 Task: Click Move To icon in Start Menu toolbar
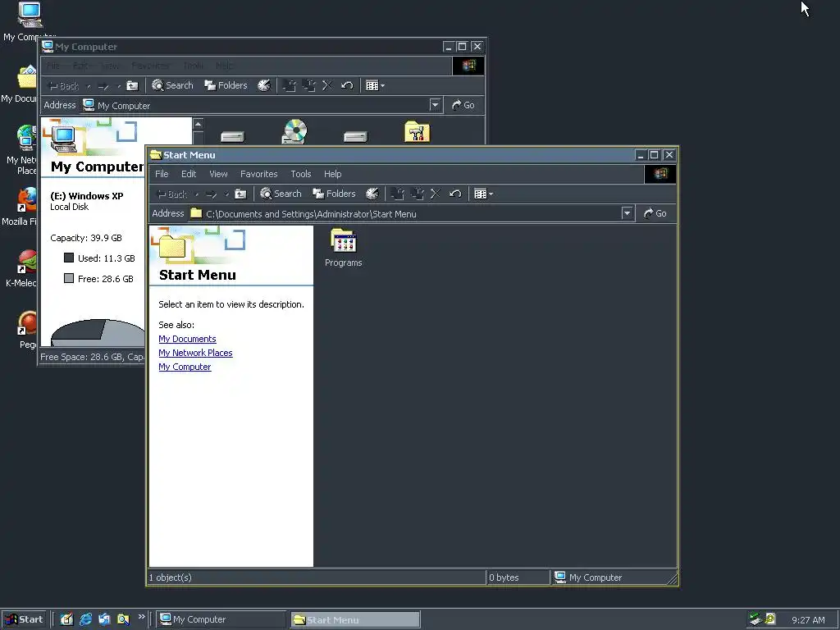pyautogui.click(x=398, y=194)
